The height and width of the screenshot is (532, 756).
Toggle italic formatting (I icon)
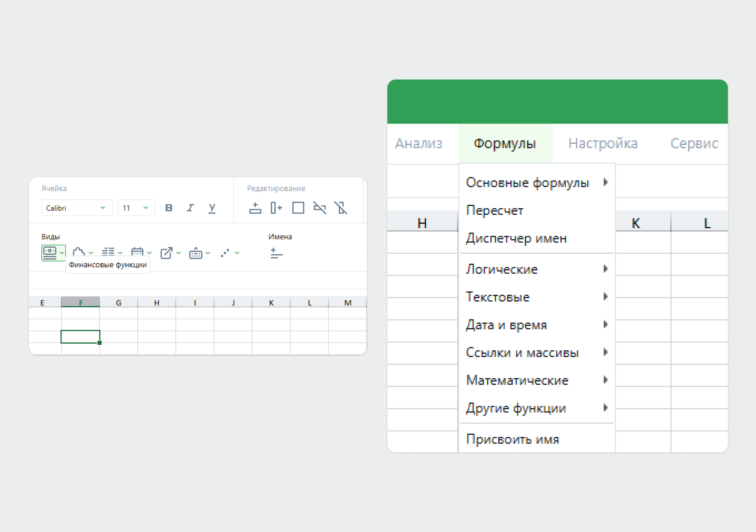tap(190, 208)
